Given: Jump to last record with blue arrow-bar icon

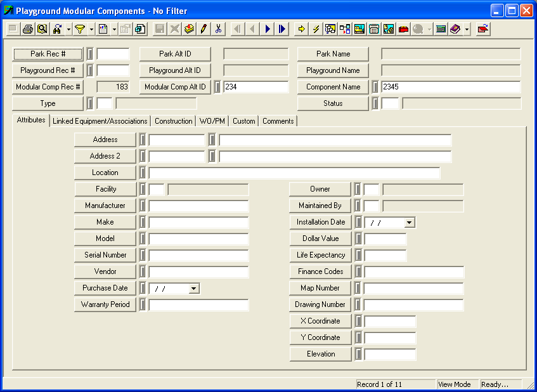Looking at the screenshot, I should click(x=282, y=29).
